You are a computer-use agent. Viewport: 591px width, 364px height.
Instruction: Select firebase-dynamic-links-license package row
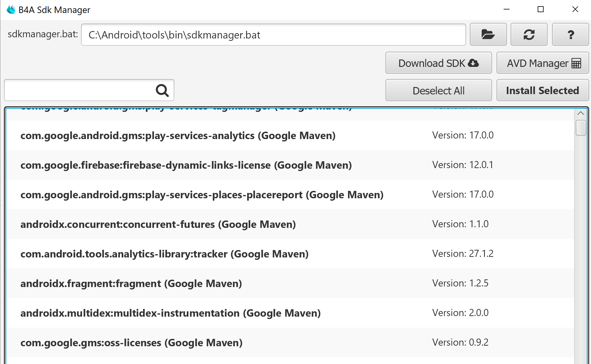(186, 165)
